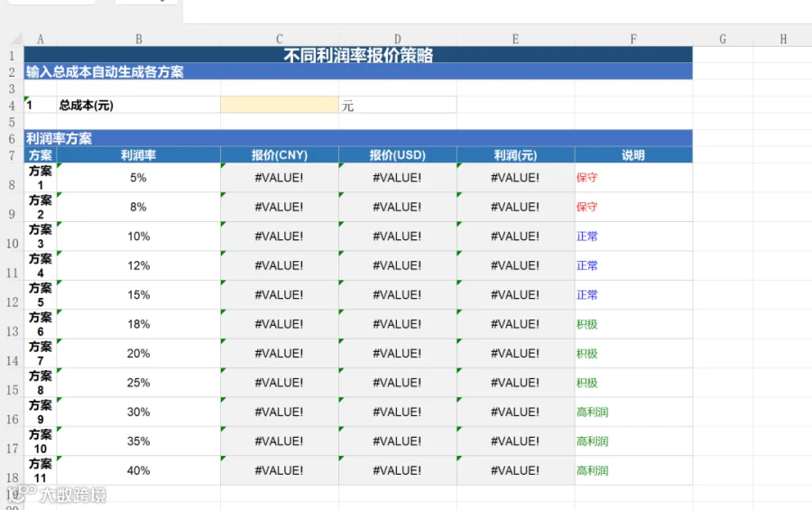
Task: Select the 18% profit rate cell
Action: [x=138, y=324]
